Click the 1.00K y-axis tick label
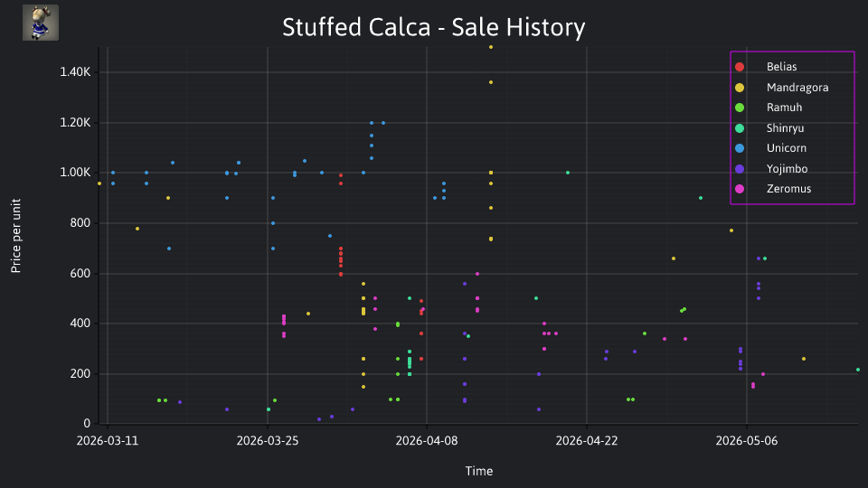This screenshot has height=488, width=868. coord(75,173)
